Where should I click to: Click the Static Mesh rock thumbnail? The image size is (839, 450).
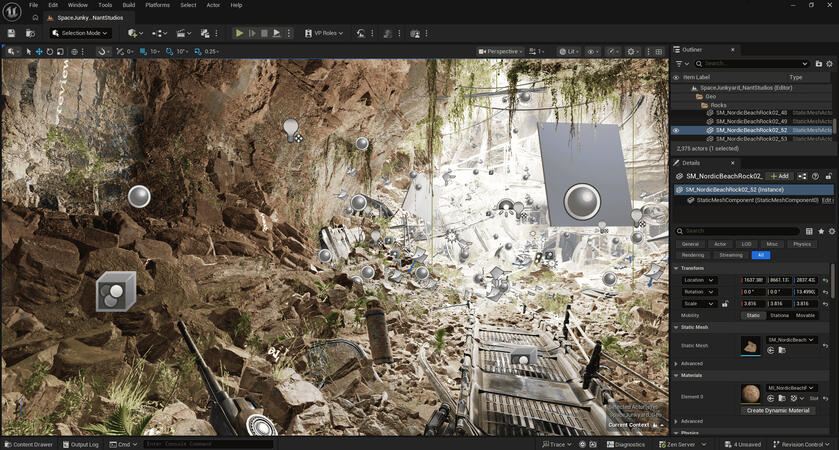[751, 346]
